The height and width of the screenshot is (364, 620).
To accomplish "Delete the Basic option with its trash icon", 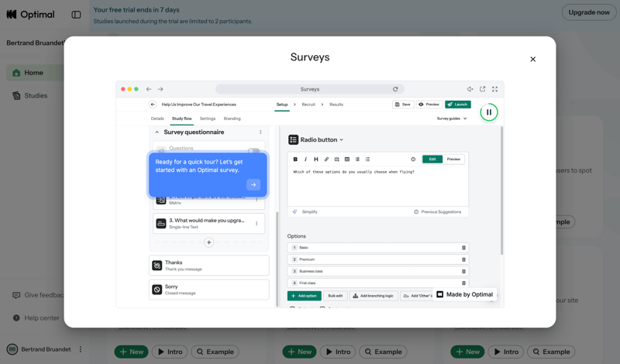I will pyautogui.click(x=463, y=248).
